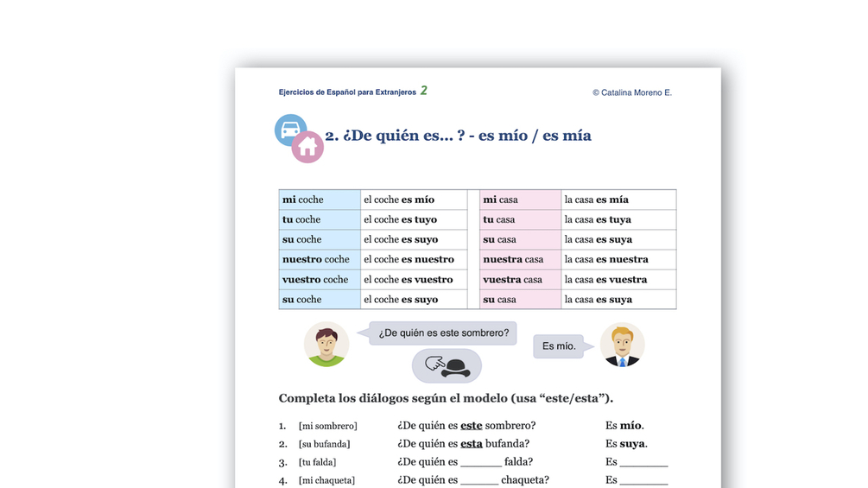Click the answer blank after 'Es' on line 4

(643, 481)
